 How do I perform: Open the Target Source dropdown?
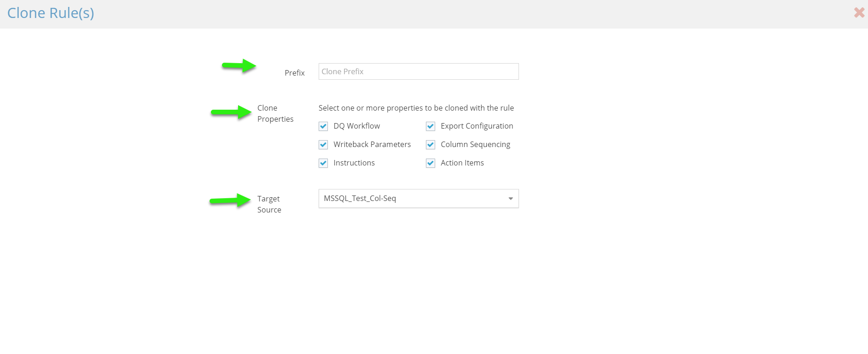click(x=419, y=198)
